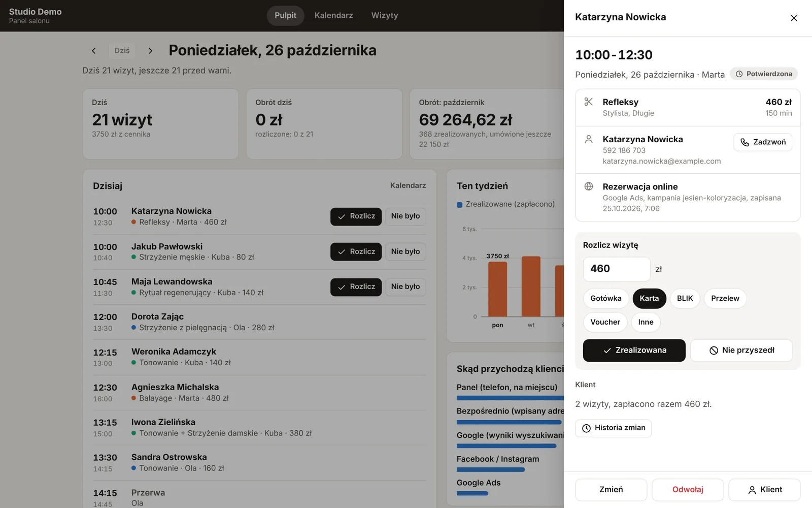Click Nie było for Jakub Pawłowski
This screenshot has width=812, height=508.
pyautogui.click(x=405, y=252)
